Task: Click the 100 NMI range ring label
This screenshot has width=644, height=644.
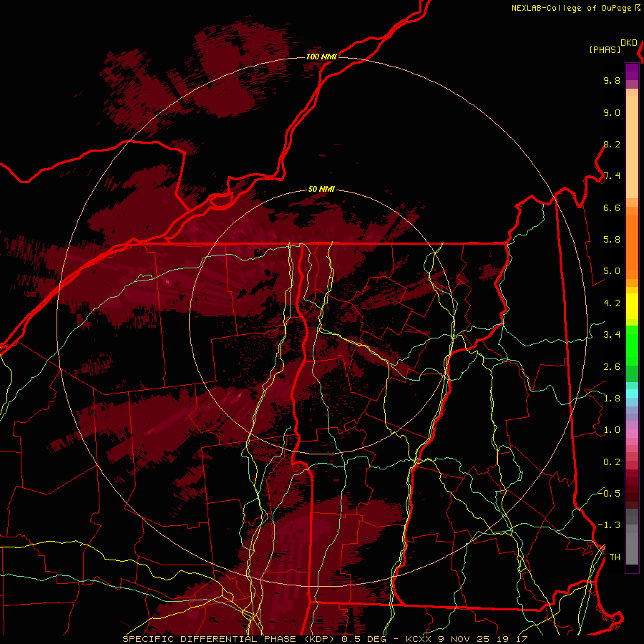Action: click(x=321, y=57)
